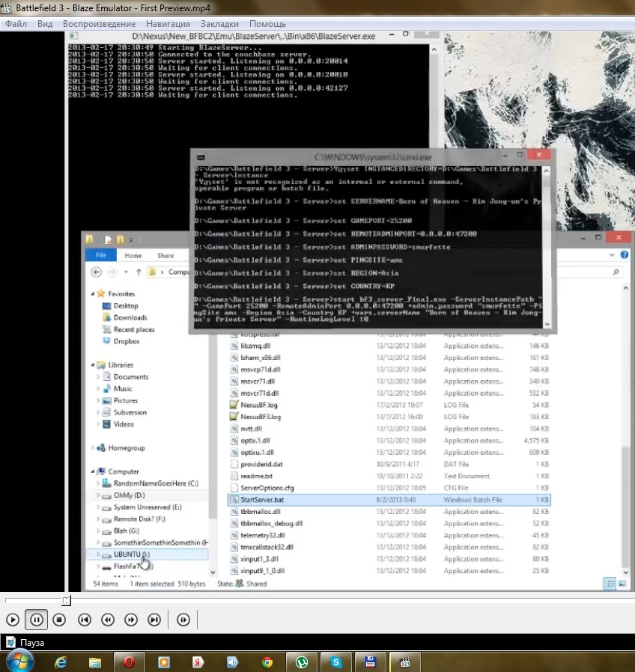Open File Explorer from the taskbar
The image size is (635, 672).
point(94,662)
